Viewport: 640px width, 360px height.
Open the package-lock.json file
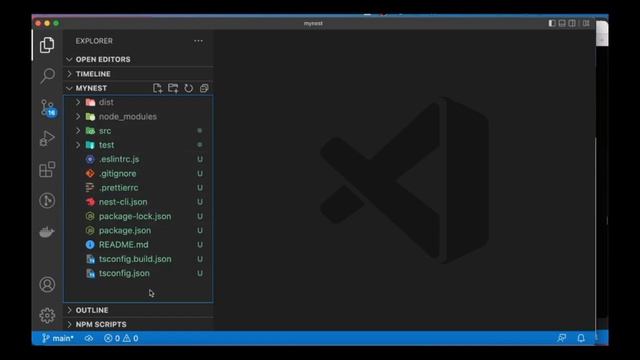pos(138,216)
